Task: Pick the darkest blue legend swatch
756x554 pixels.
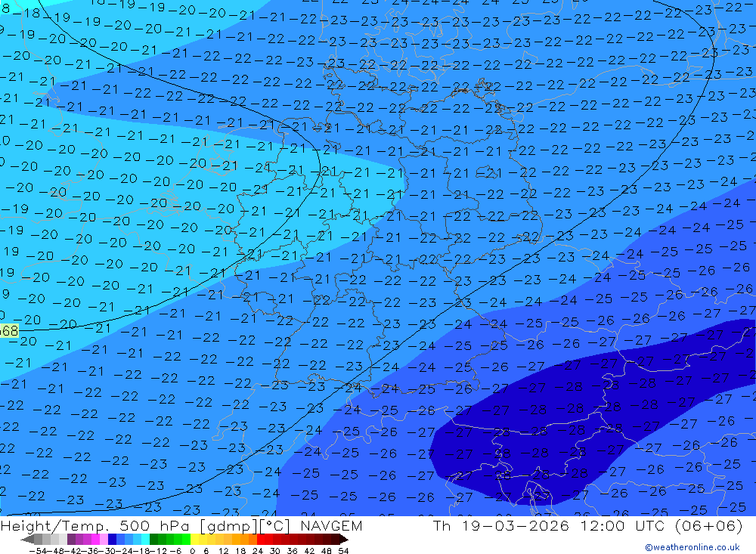Action: click(113, 539)
